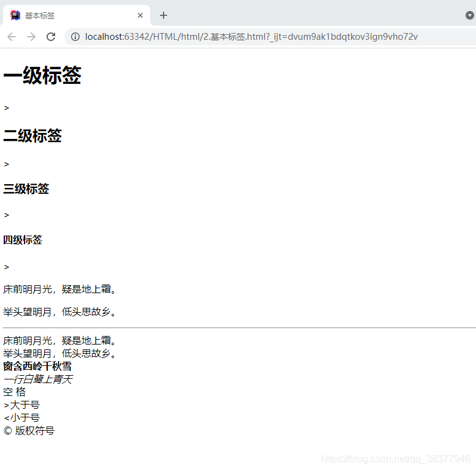The width and height of the screenshot is (476, 470).
Task: Click the 二级标签 heading
Action: pyautogui.click(x=32, y=135)
